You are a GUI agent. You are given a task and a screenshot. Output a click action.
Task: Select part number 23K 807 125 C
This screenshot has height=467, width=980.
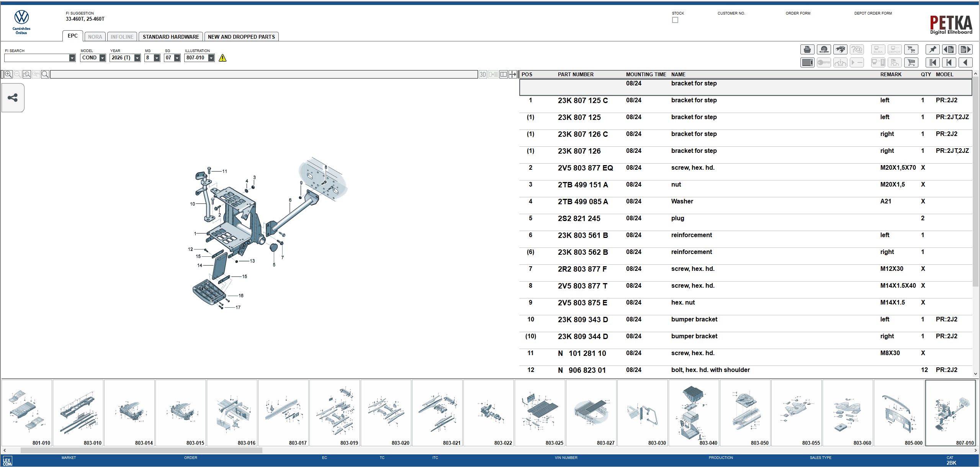[x=582, y=100]
